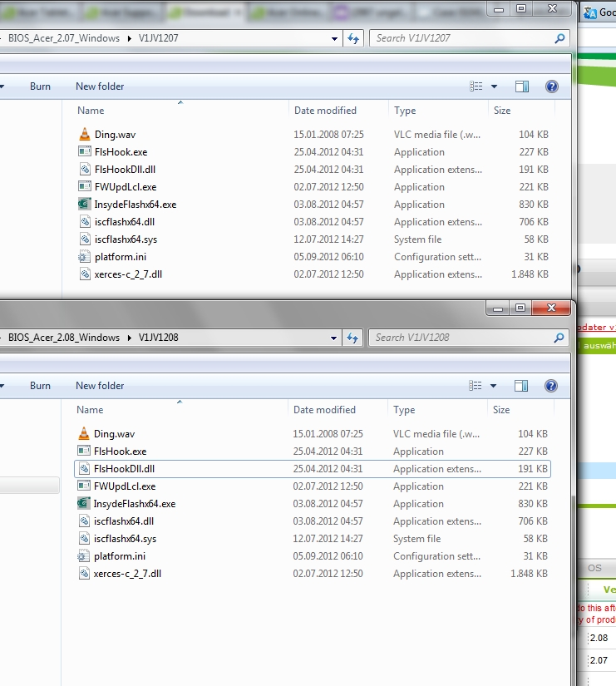Sort by Date modified in V1JV1207 window
The image size is (616, 686).
pos(325,111)
